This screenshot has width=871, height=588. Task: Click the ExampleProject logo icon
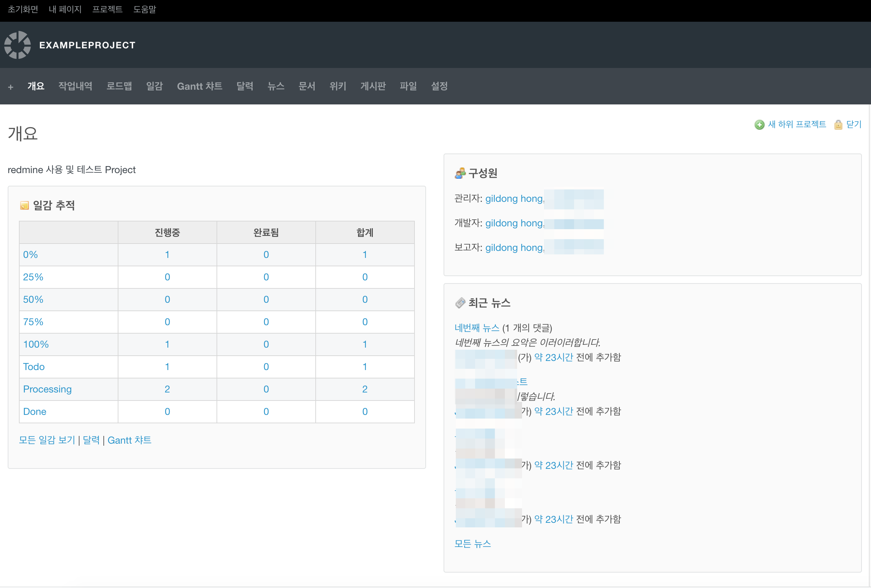click(x=18, y=45)
